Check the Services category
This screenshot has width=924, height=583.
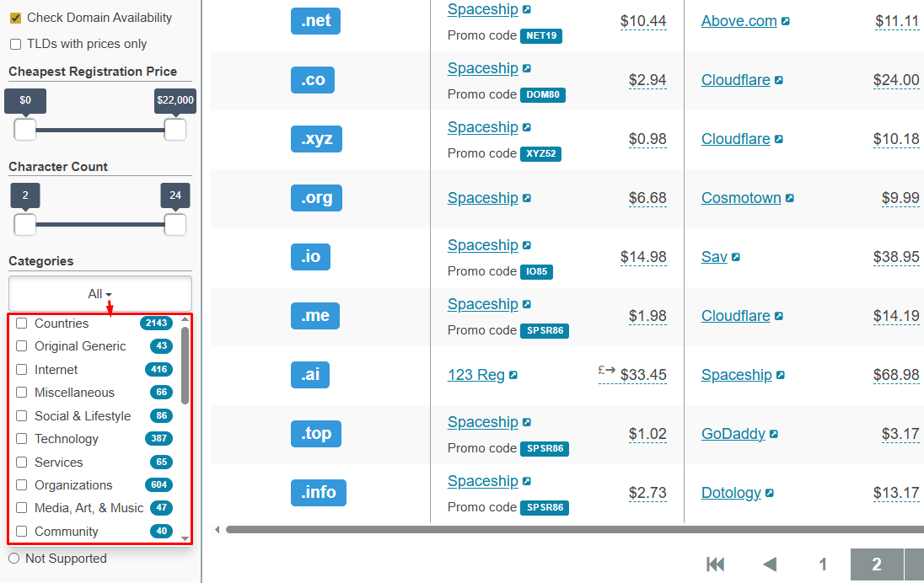point(22,463)
